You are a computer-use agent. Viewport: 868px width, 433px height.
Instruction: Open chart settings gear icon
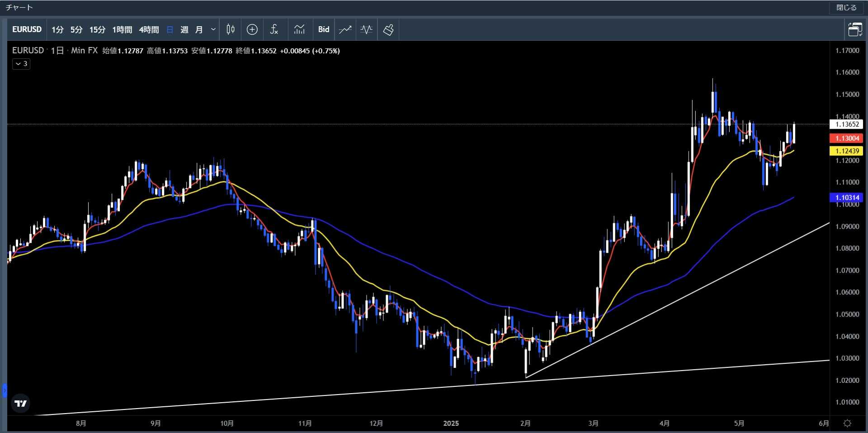coord(847,424)
